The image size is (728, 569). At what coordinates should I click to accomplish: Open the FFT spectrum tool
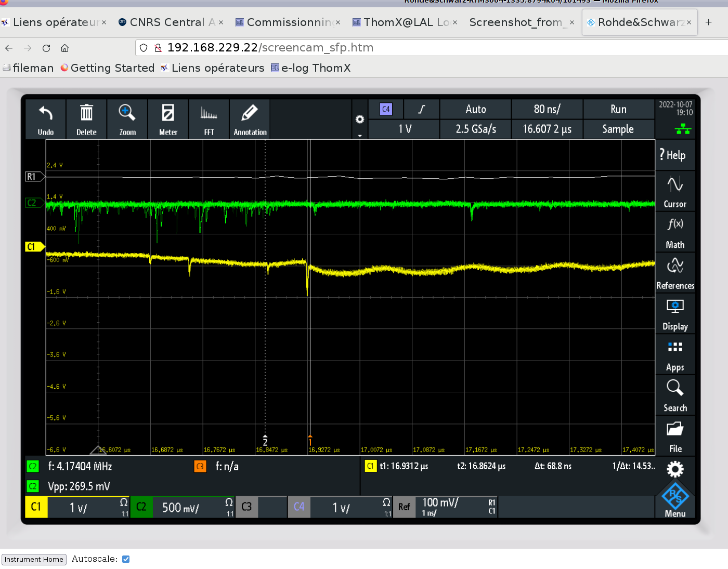(209, 114)
